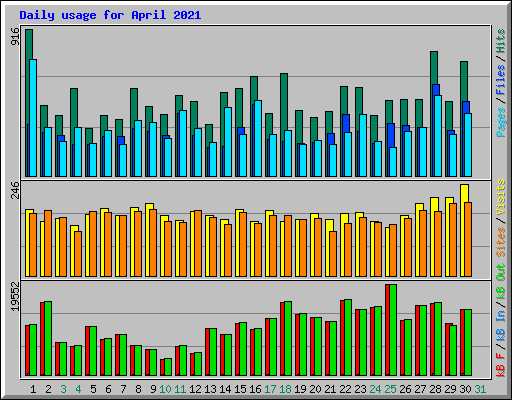
Task: Select the tallest green kB Out bar for day 25
Action: click(393, 330)
